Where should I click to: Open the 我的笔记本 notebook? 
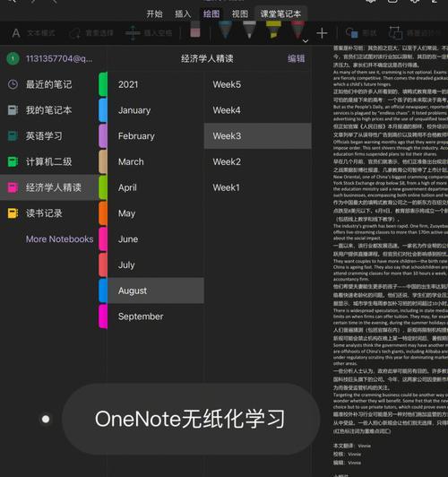(49, 110)
